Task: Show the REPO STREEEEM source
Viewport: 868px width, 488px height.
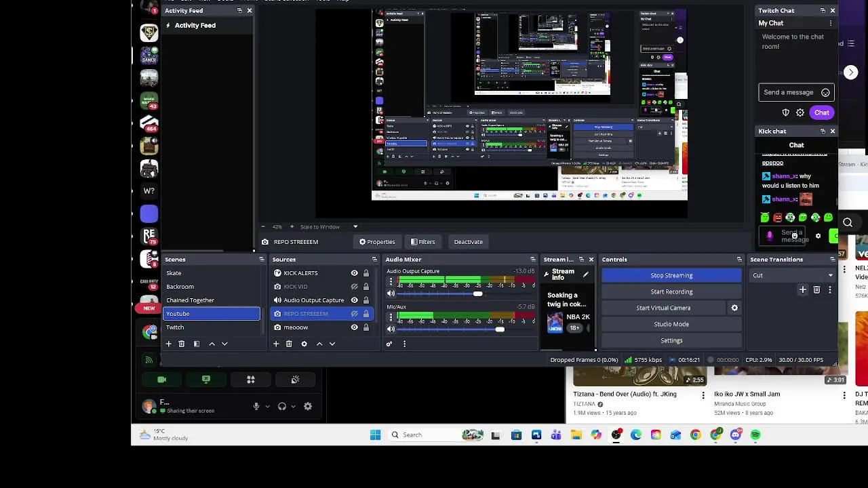Action: 354,314
